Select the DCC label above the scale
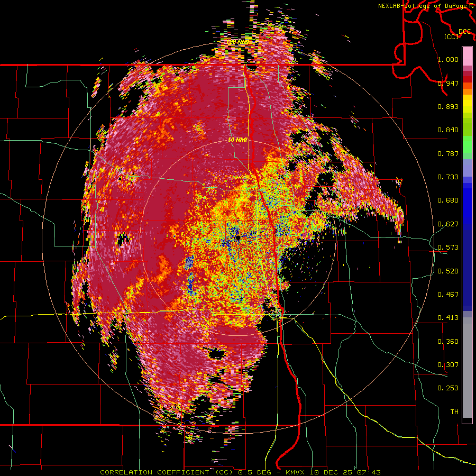 464,32
